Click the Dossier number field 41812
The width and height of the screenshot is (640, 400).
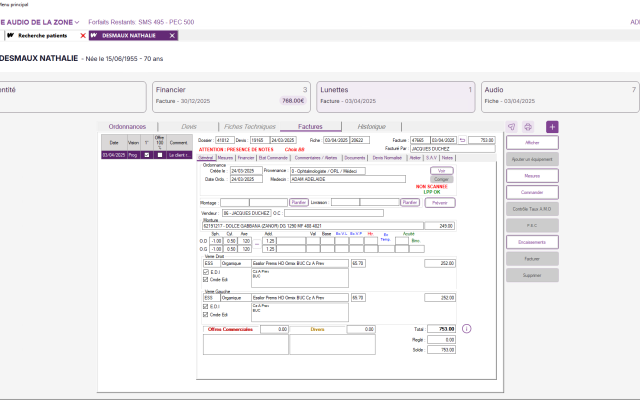[x=224, y=140]
